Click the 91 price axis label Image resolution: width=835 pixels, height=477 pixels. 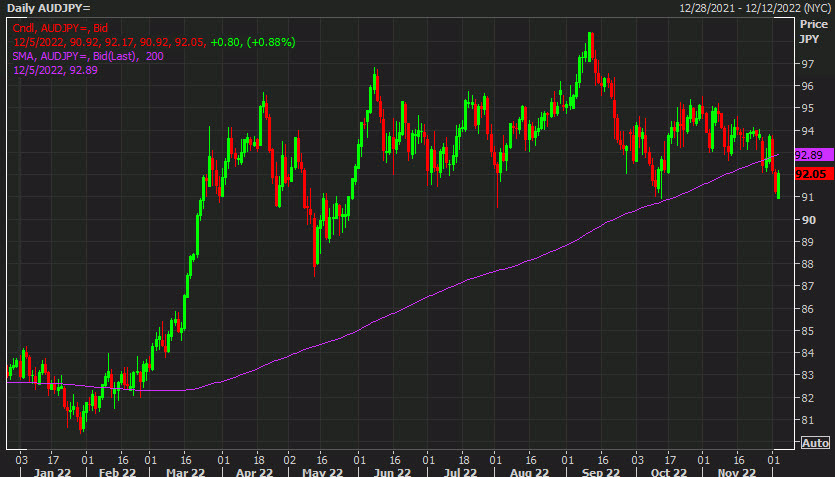click(x=807, y=197)
